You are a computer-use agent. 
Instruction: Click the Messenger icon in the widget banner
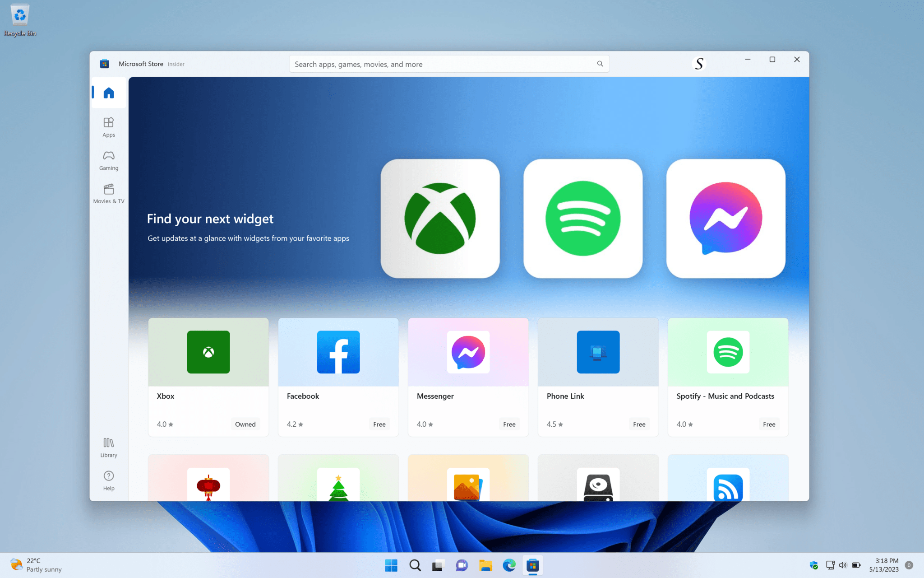pyautogui.click(x=725, y=218)
